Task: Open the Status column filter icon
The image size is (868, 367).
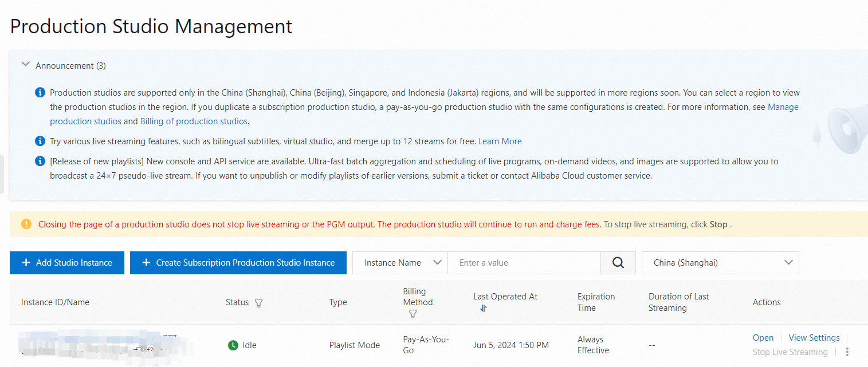Action: [x=258, y=303]
